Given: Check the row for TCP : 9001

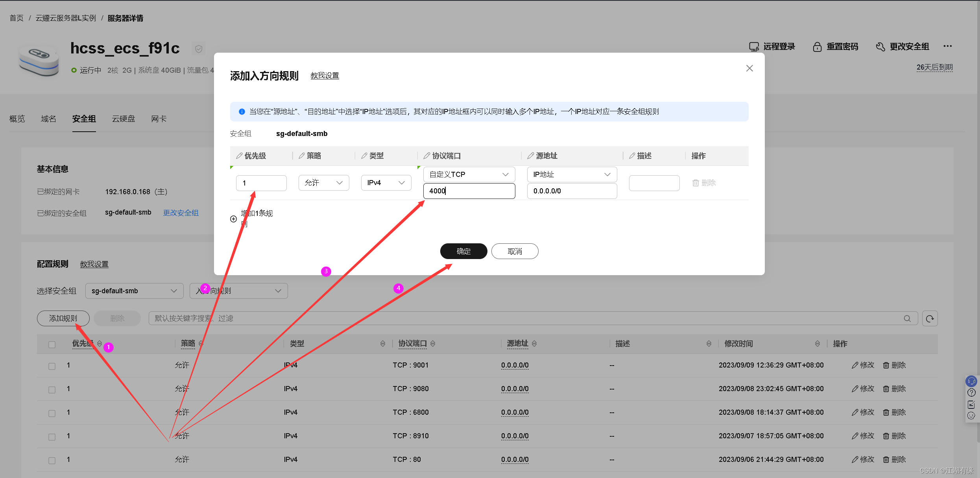Looking at the screenshot, I should coord(52,366).
